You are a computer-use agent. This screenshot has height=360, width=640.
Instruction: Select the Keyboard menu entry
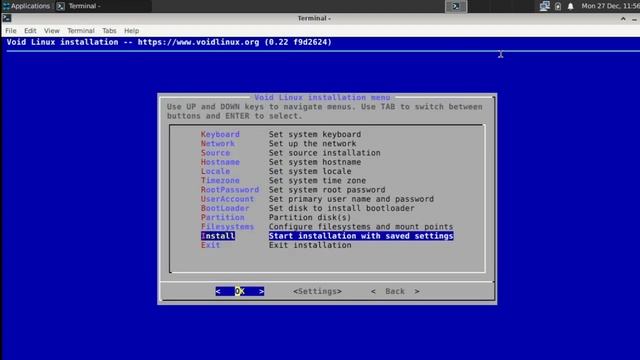220,134
